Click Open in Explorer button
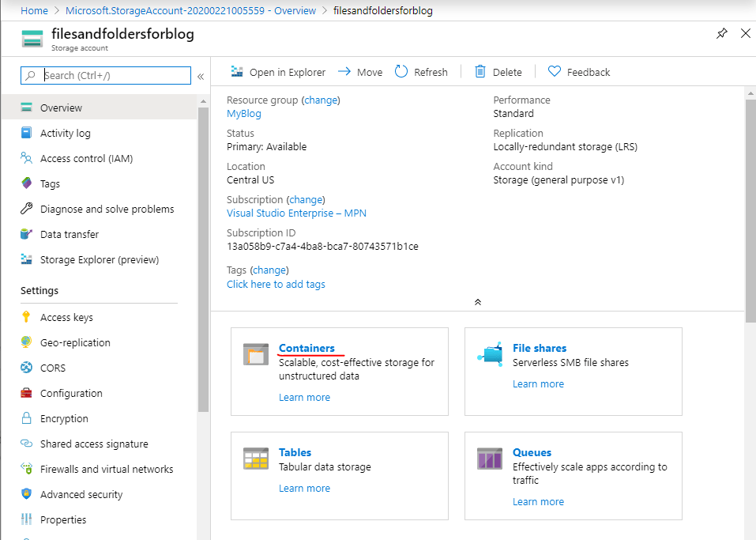This screenshot has width=756, height=540. (x=278, y=72)
